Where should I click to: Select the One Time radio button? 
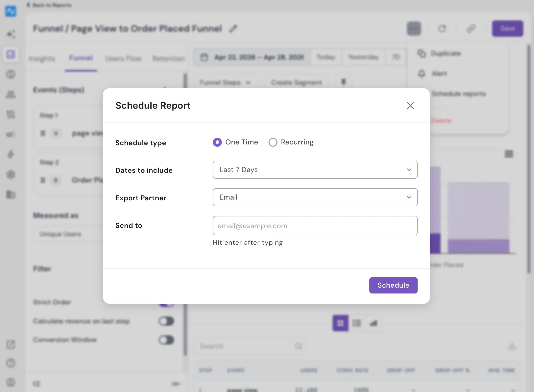(217, 142)
